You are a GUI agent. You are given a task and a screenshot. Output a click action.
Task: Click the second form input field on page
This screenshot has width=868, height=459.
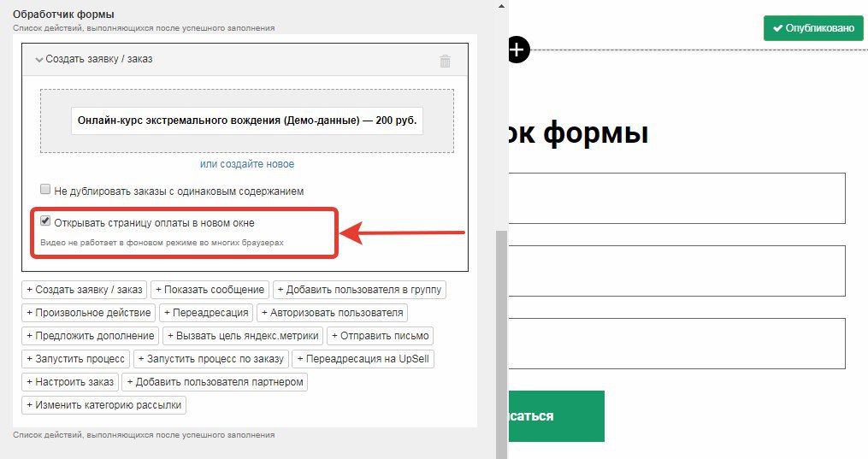click(x=676, y=271)
